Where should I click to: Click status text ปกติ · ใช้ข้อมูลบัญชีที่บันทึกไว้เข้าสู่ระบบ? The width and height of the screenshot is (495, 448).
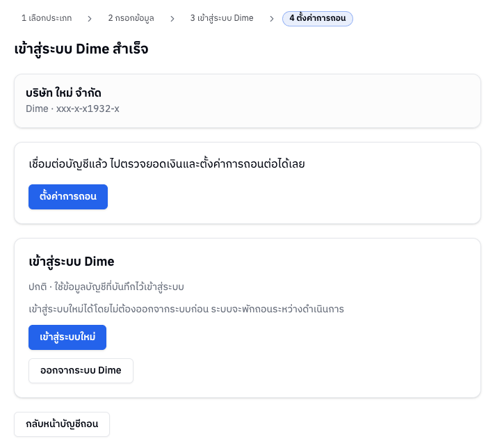(x=106, y=287)
